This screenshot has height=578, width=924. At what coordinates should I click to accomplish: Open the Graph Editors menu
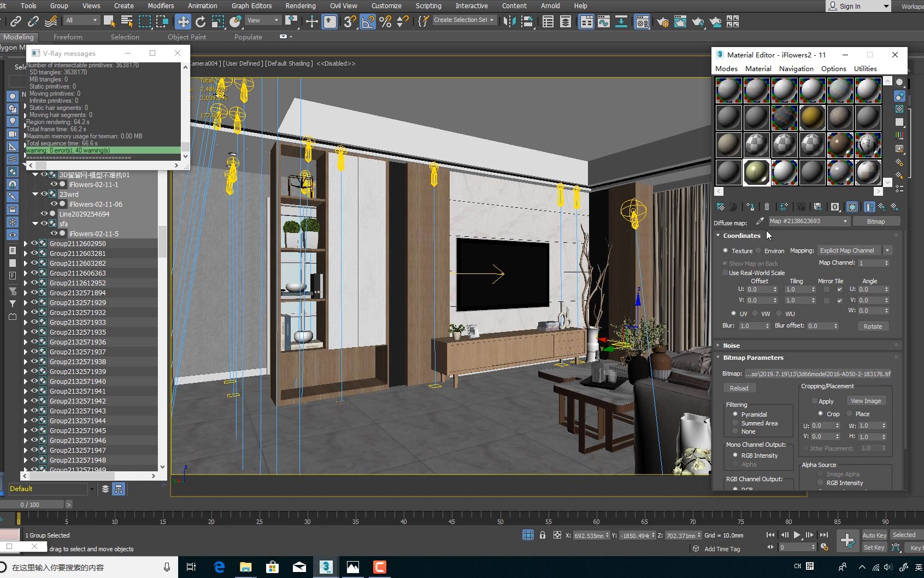tap(251, 5)
